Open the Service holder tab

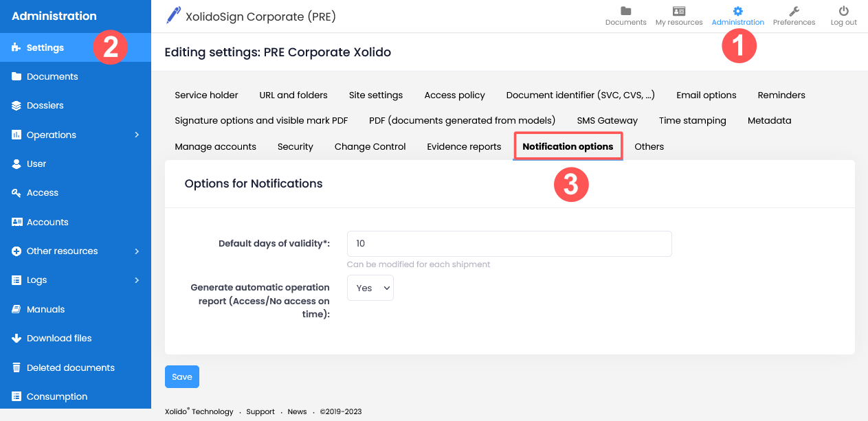(x=206, y=95)
